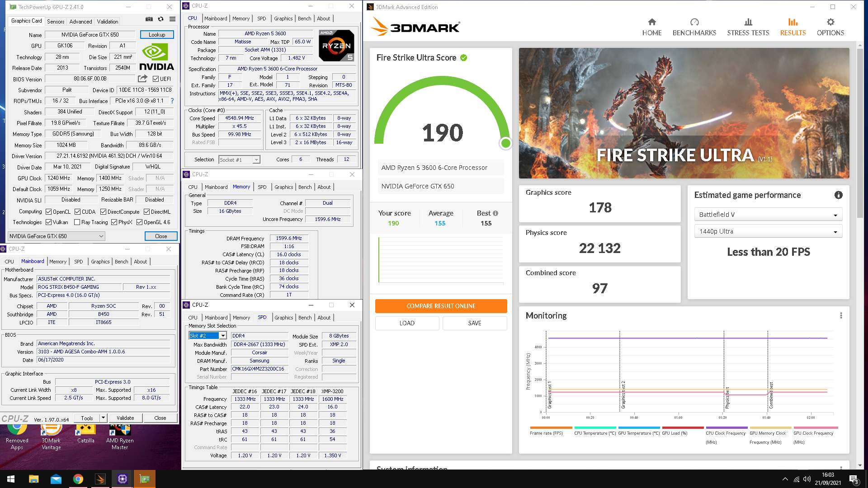Click the 3DMark taskbar icon
868x488 pixels.
click(100, 479)
